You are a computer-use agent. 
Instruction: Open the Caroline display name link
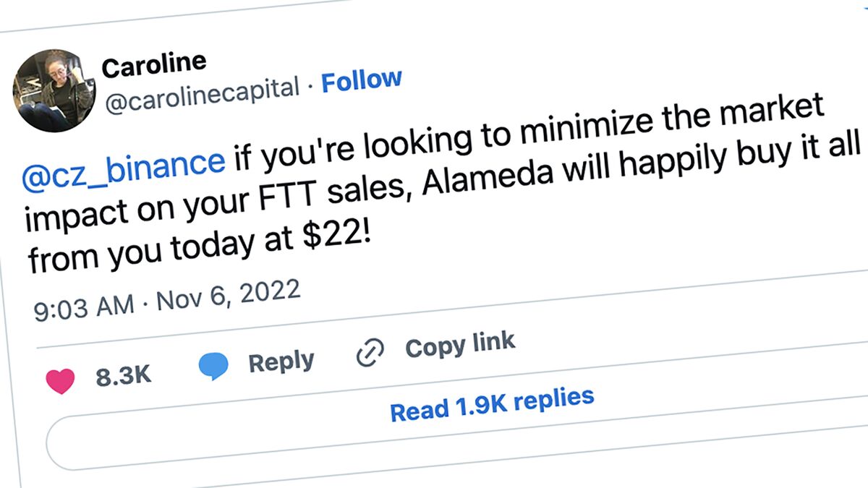[x=154, y=64]
